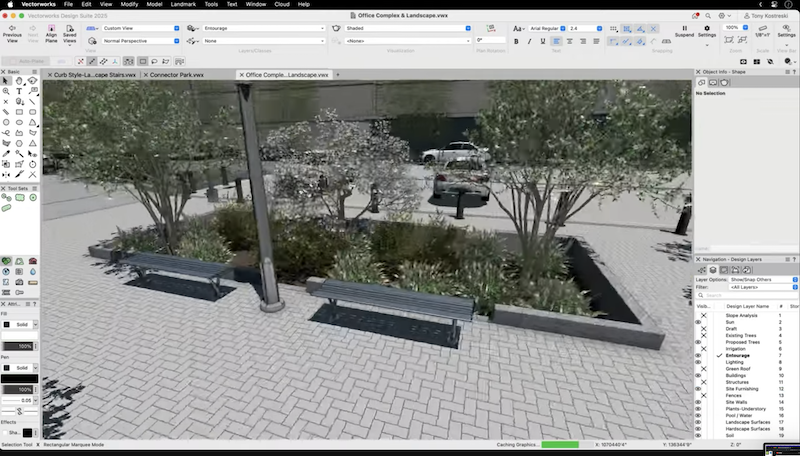Toggle Snap to Intersection in snapping toolbar

pos(654,29)
